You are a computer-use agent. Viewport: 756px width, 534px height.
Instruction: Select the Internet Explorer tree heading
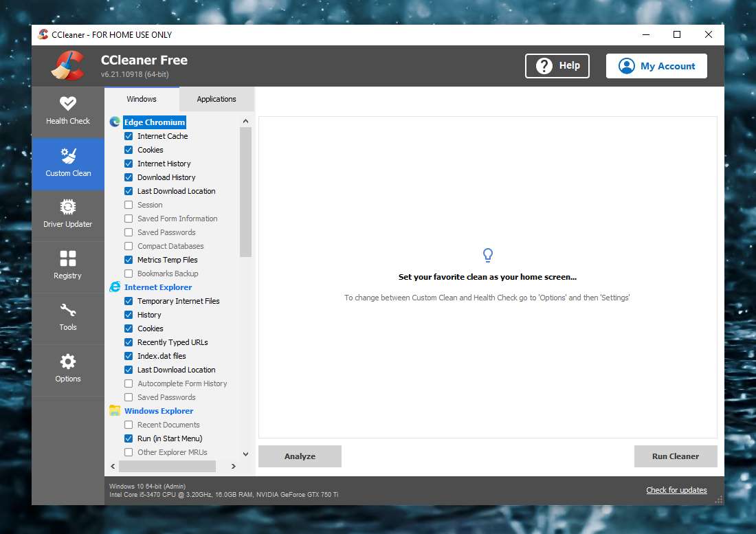tap(158, 287)
